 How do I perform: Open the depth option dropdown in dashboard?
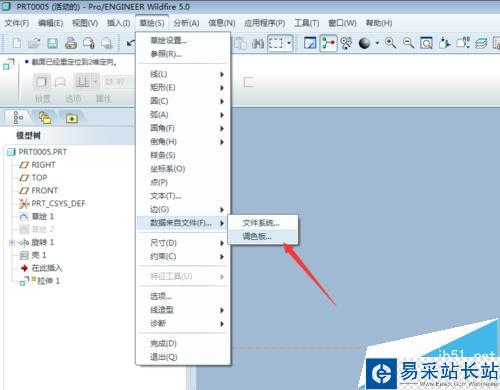[95, 82]
